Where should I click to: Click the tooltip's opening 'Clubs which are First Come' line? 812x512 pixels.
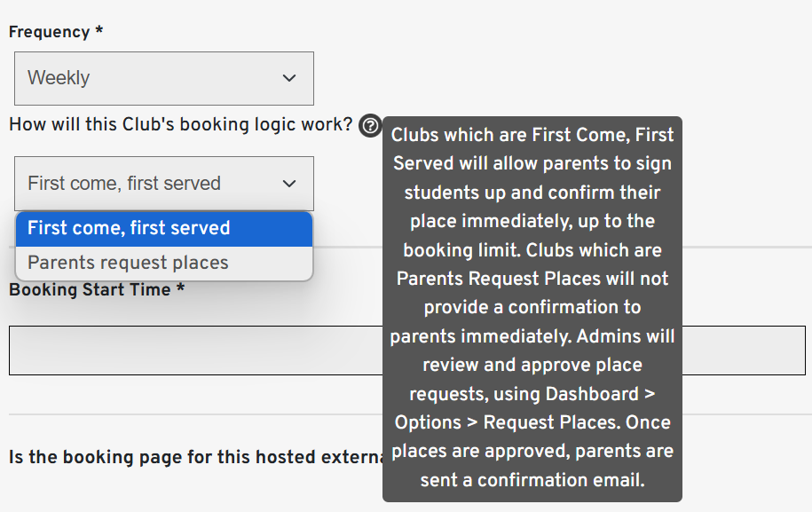point(532,135)
